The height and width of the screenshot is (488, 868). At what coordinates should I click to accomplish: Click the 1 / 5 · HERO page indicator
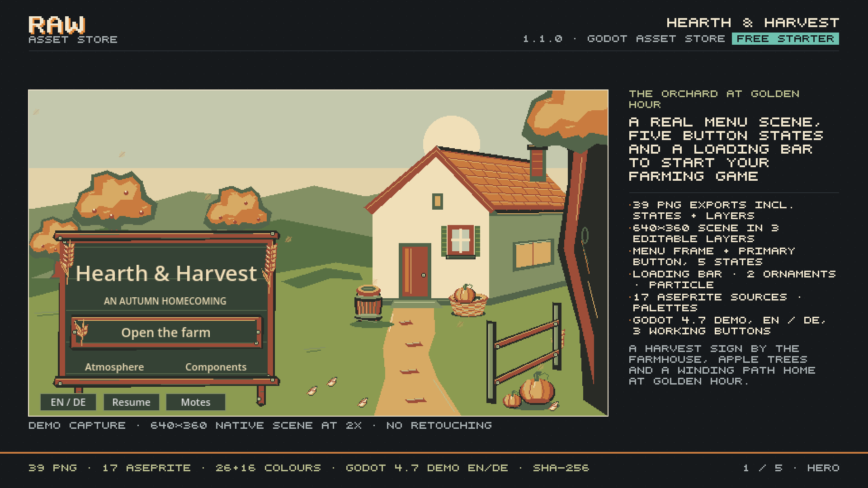pyautogui.click(x=791, y=468)
